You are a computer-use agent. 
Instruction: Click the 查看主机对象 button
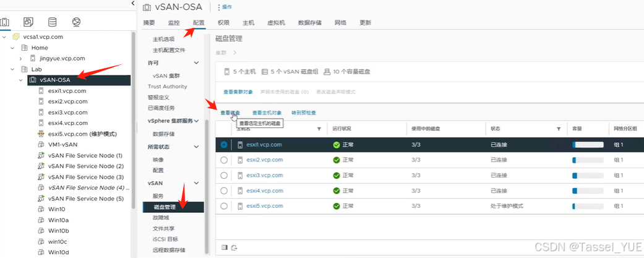pos(267,113)
